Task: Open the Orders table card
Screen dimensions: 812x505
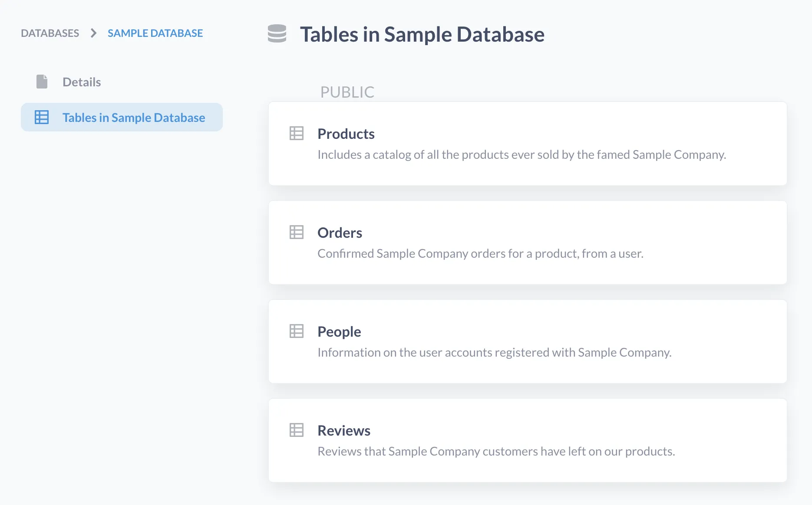Action: [528, 243]
